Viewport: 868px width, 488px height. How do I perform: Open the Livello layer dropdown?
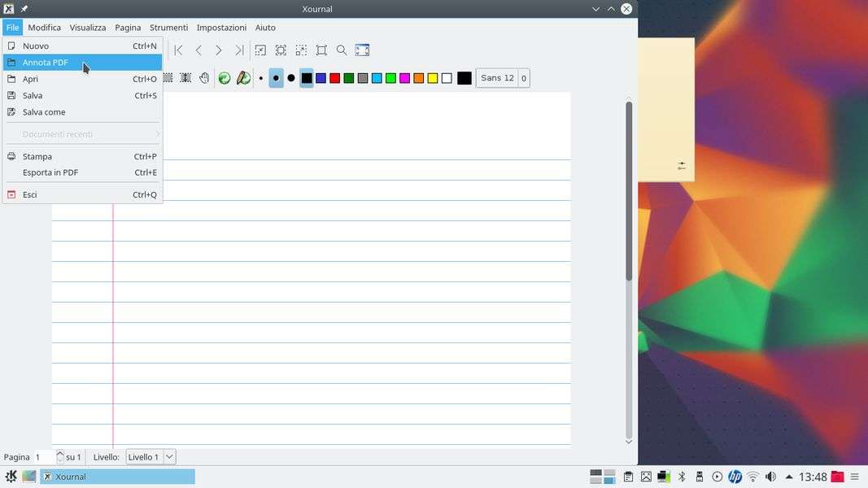coord(150,457)
